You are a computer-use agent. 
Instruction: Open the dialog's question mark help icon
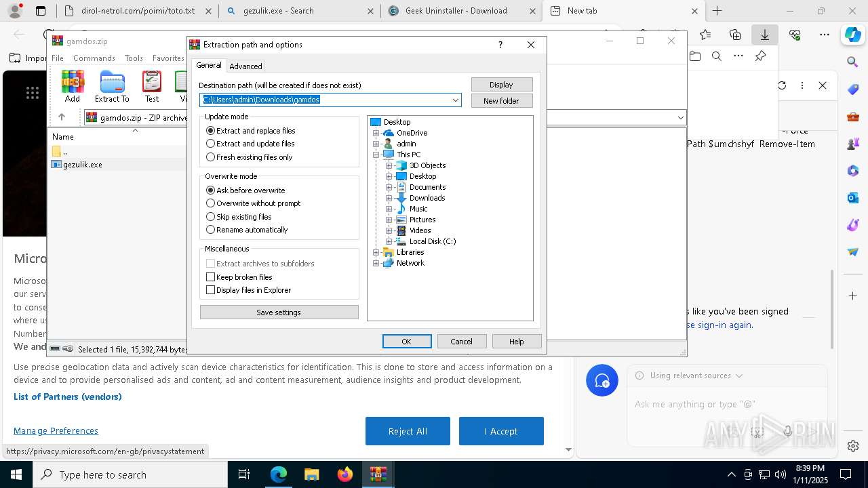click(x=500, y=45)
